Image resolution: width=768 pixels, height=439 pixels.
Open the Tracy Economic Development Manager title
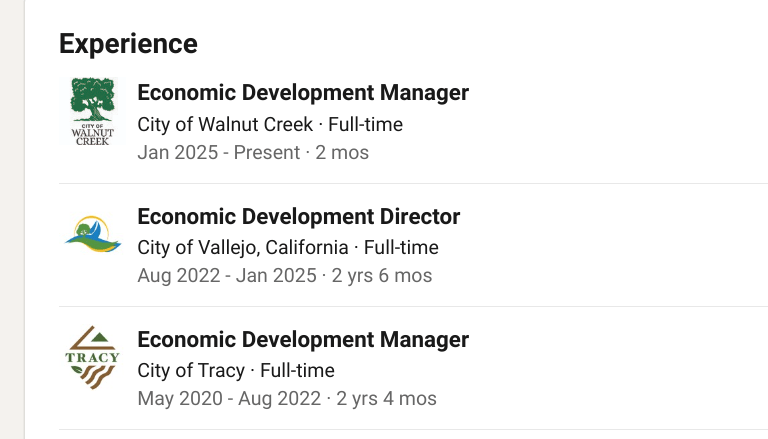tap(303, 339)
